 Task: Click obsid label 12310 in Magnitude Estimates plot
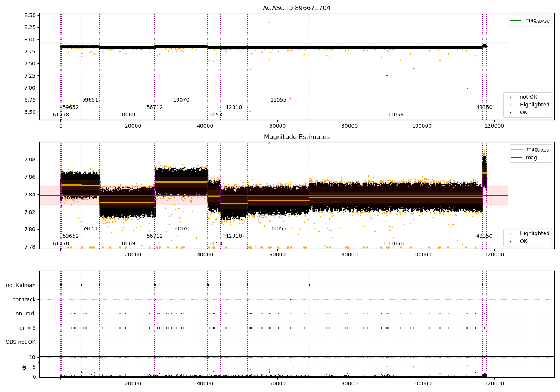pos(234,236)
